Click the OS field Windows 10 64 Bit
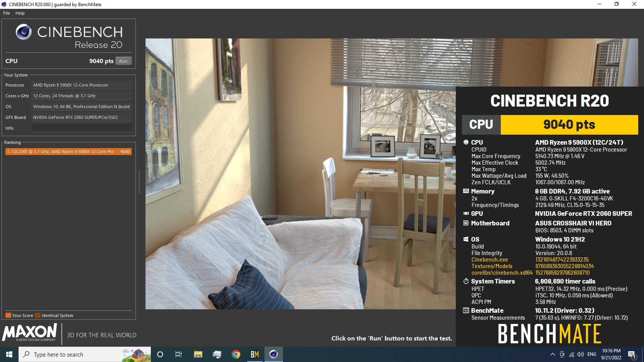The height and width of the screenshot is (362, 644). [x=81, y=107]
